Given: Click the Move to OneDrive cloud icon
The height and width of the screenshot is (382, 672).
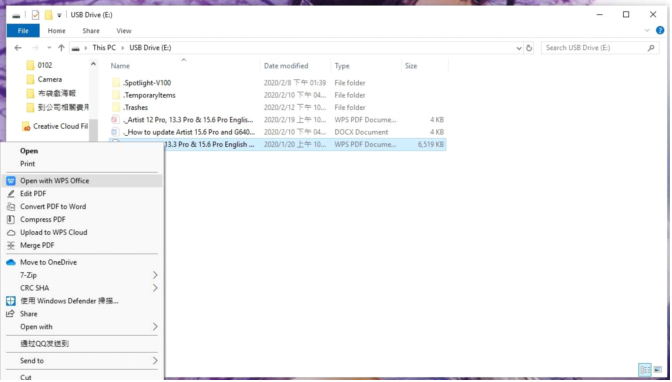Looking at the screenshot, I should [x=11, y=262].
